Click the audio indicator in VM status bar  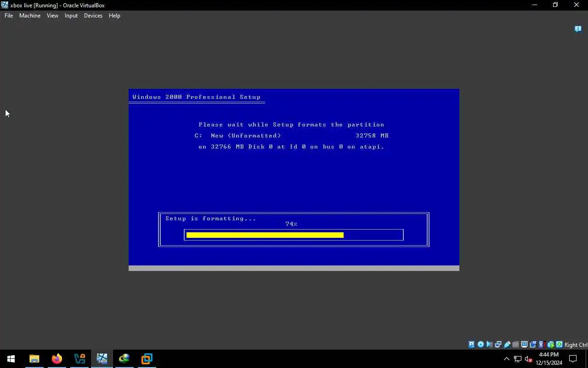click(x=489, y=345)
